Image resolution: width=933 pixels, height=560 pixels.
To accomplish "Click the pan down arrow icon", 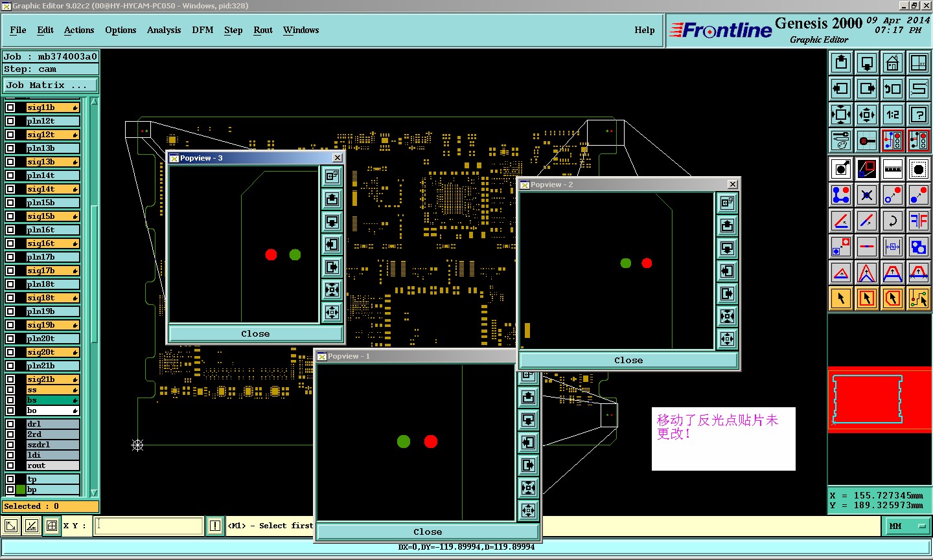I will click(867, 63).
